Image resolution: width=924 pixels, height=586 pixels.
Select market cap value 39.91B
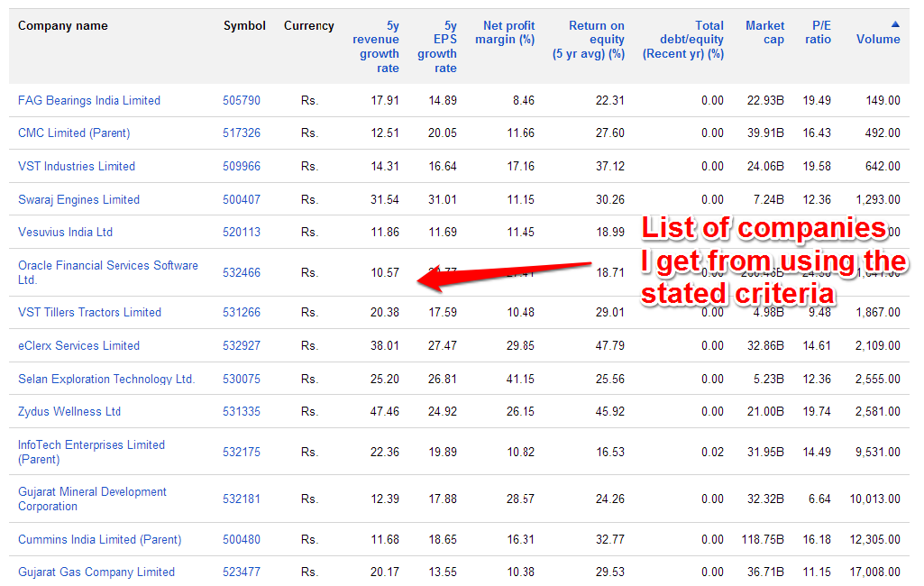pyautogui.click(x=765, y=133)
